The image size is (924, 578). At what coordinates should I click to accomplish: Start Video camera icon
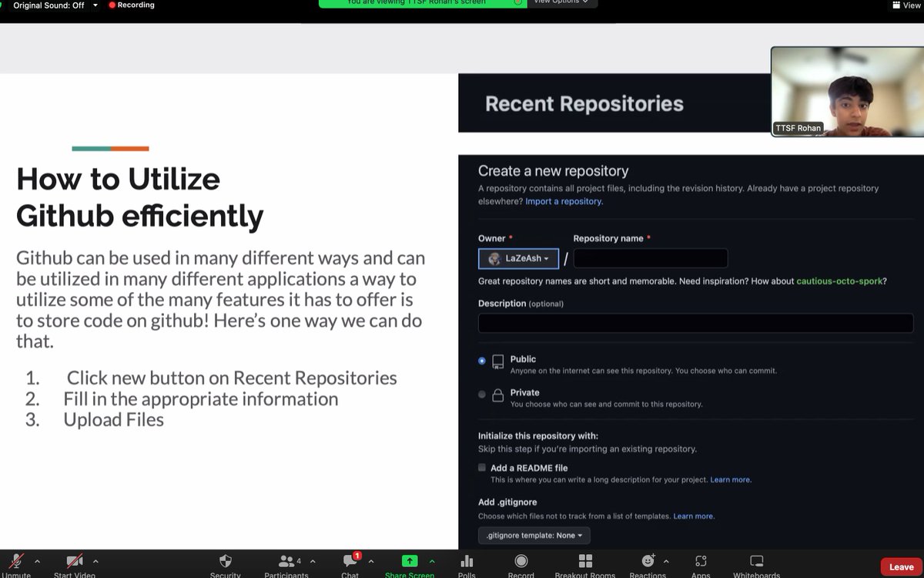click(75, 562)
